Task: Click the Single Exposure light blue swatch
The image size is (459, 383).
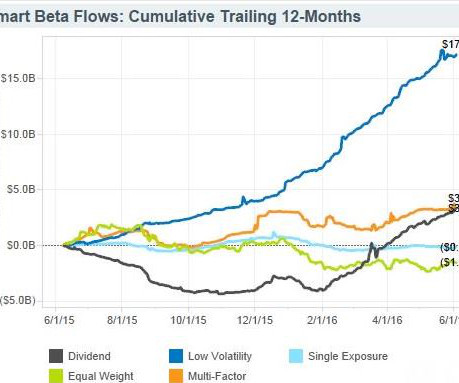Action: [296, 356]
